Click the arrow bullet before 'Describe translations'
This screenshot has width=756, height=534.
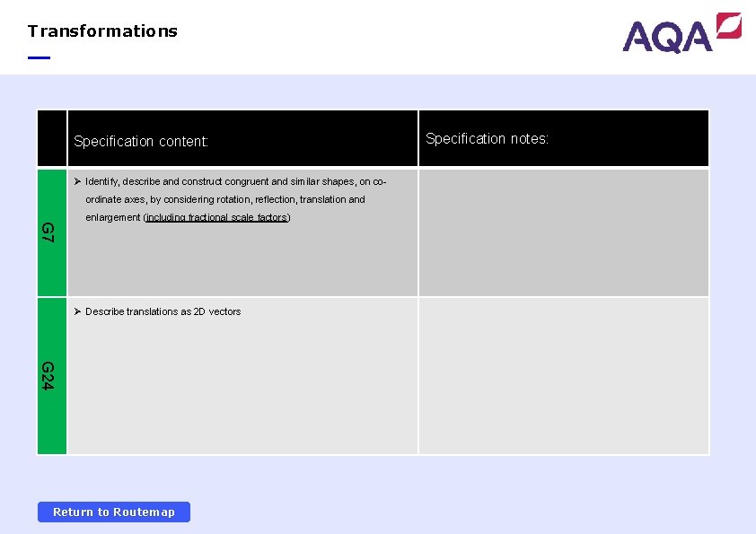[79, 311]
